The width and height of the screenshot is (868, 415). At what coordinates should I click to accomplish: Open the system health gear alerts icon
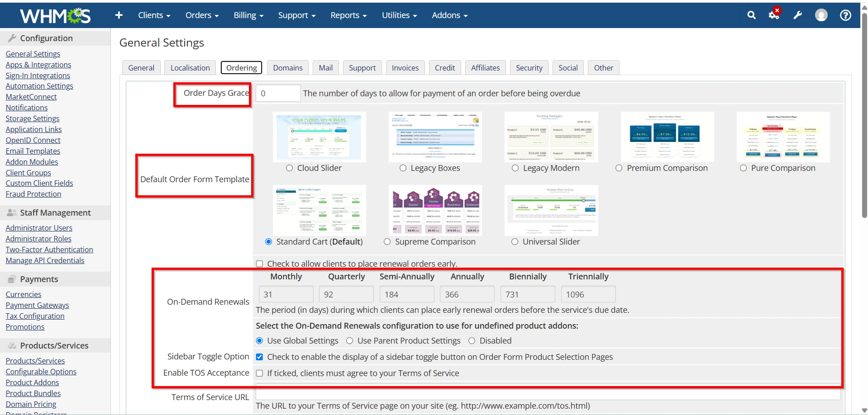click(x=774, y=14)
